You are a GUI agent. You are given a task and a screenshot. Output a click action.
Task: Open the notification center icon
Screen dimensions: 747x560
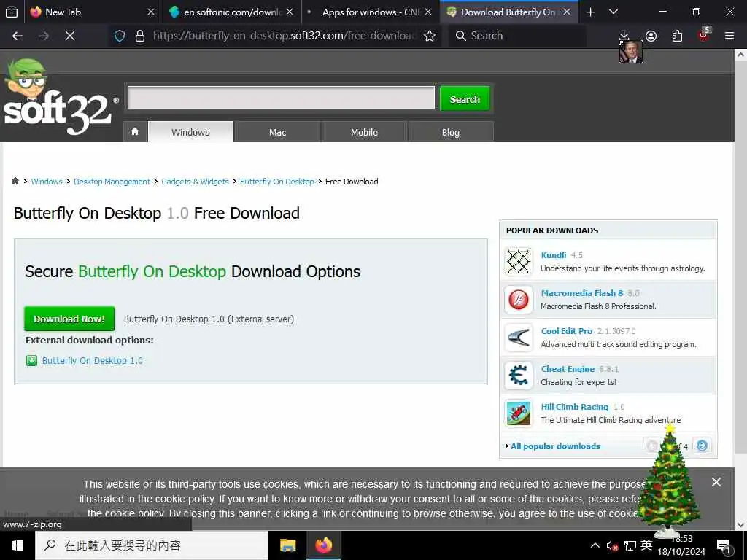click(x=724, y=545)
